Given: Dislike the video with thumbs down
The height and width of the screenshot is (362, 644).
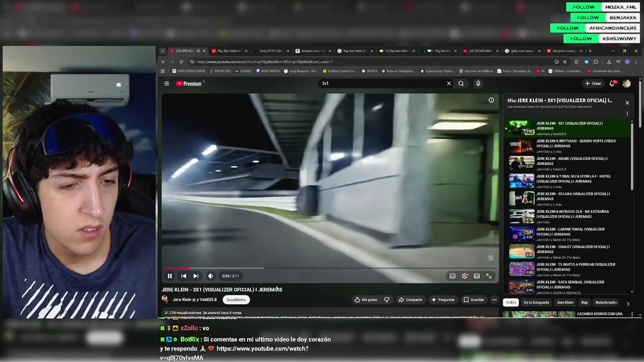Looking at the screenshot, I should 387,300.
